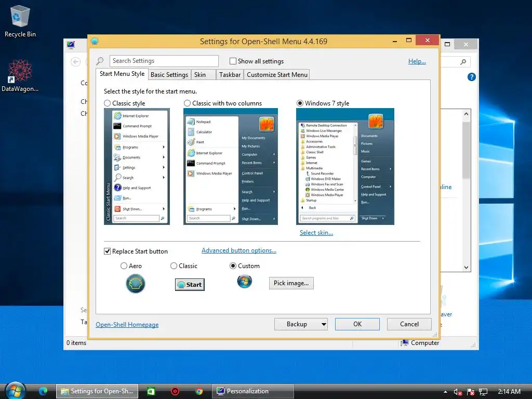Toggle the Show all settings checkbox

[x=233, y=61]
